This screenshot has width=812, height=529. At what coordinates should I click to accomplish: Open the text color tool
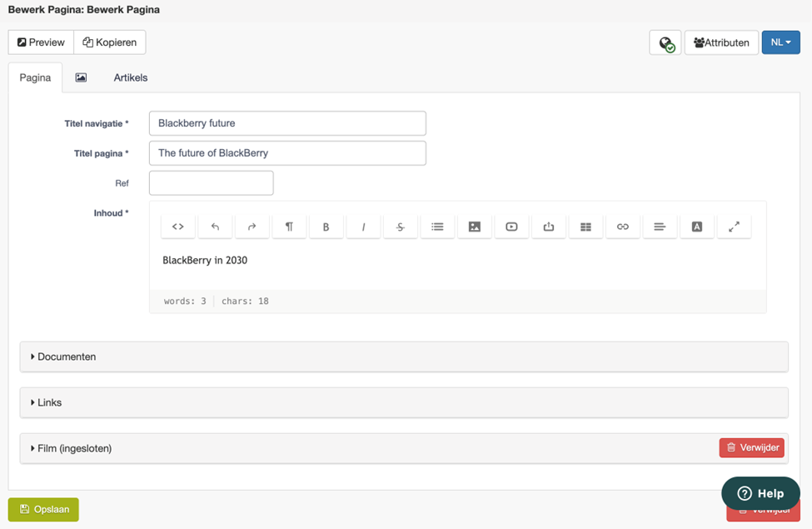tap(697, 227)
